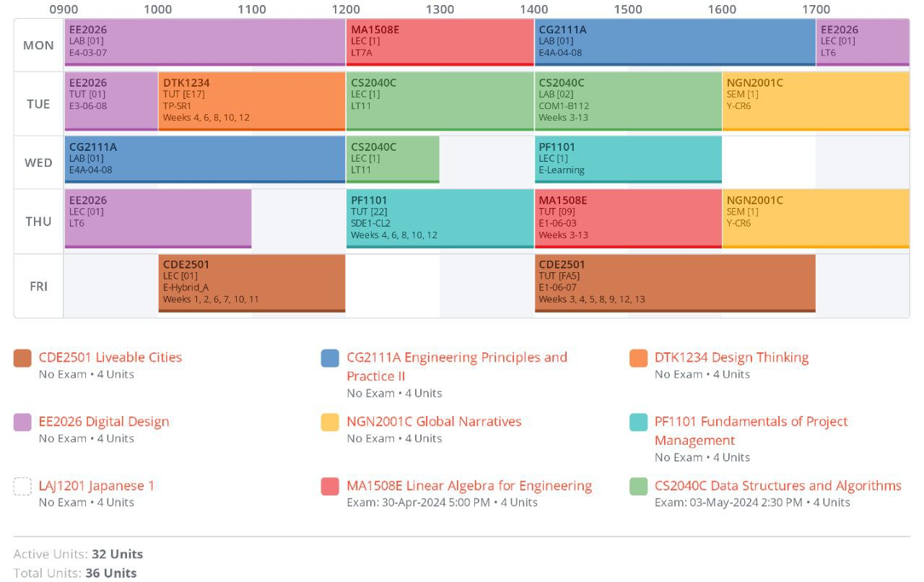Click the CS2040C green color swatch

point(638,487)
